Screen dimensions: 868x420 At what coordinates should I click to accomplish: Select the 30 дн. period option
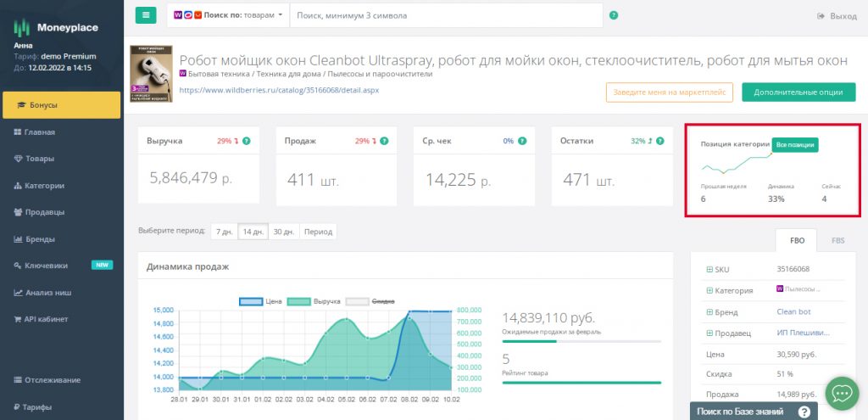tap(285, 231)
